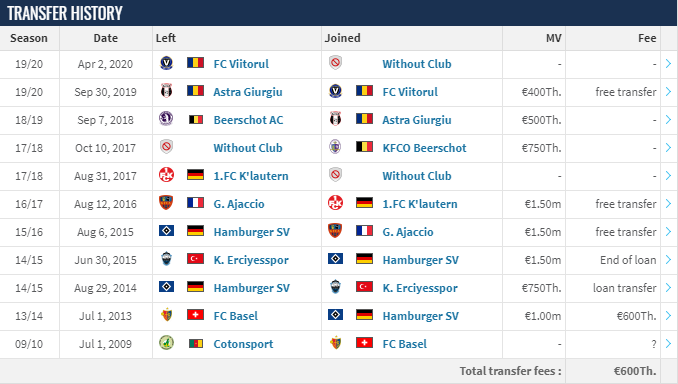Screen dimensions: 678x384
Task: Click the Beerschot AC club crest icon
Action: tap(166, 118)
